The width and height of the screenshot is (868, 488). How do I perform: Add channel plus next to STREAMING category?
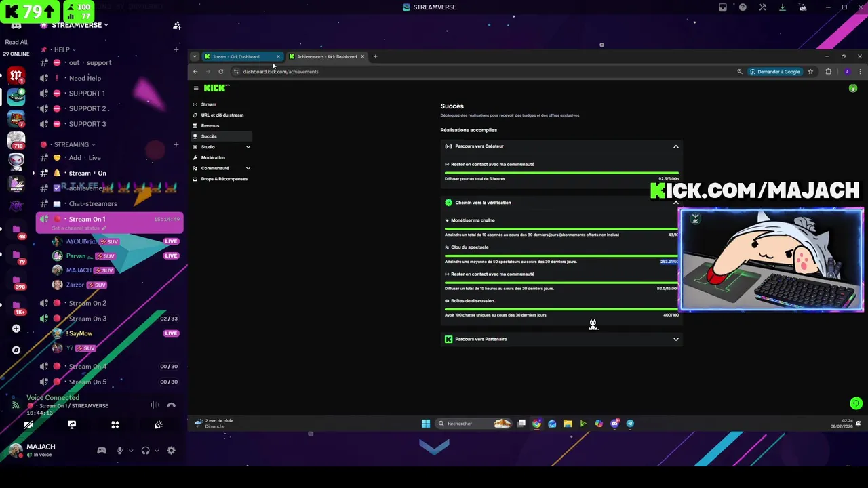(x=176, y=144)
